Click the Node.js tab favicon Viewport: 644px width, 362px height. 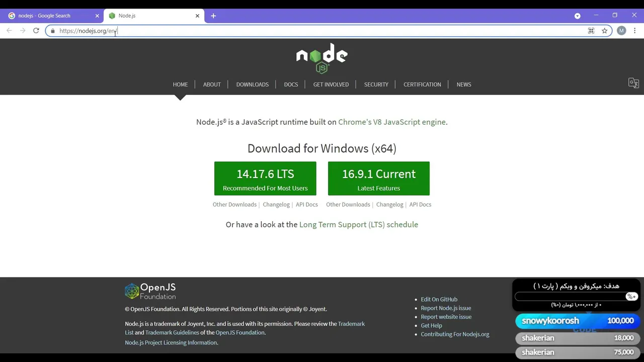click(x=112, y=16)
